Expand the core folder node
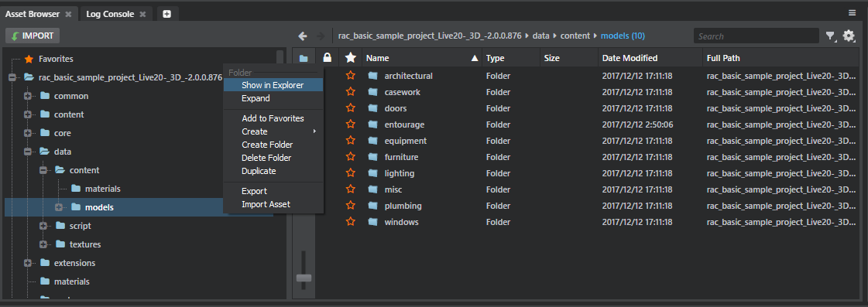This screenshot has width=868, height=307. click(x=27, y=133)
